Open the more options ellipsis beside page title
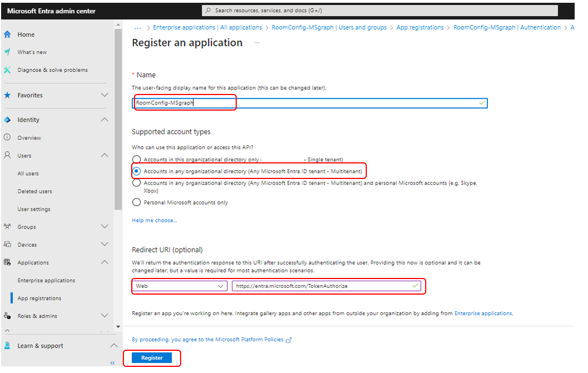Screen dimensions: 588x373 257,43
